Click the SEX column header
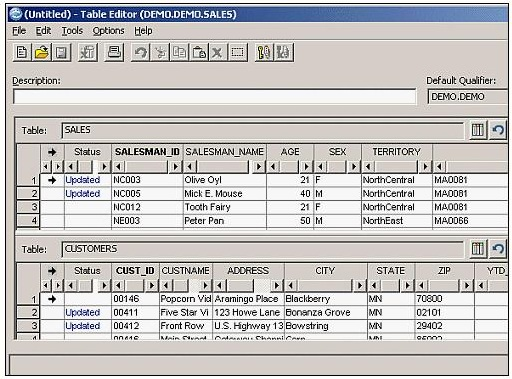This screenshot has height=379, width=512. (x=337, y=152)
